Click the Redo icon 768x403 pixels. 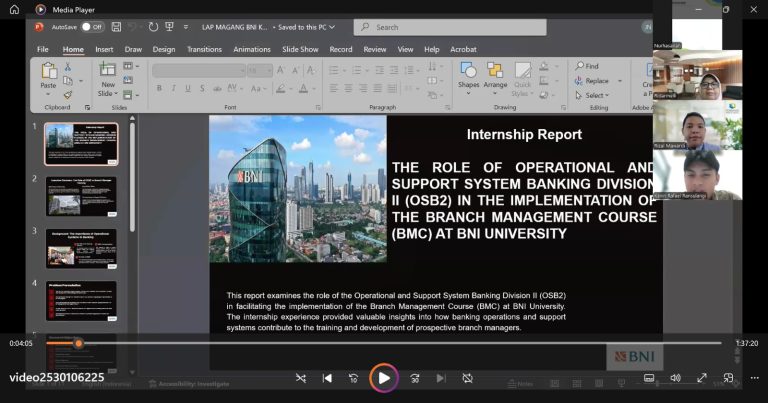pyautogui.click(x=153, y=27)
